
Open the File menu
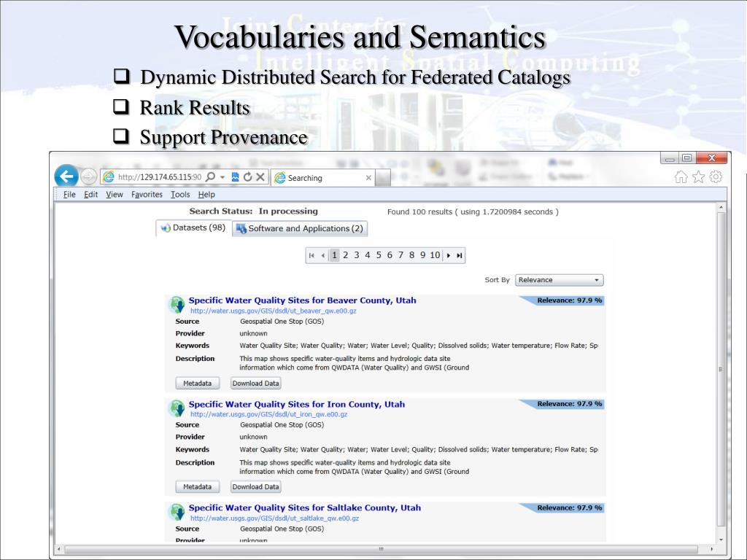coord(69,194)
